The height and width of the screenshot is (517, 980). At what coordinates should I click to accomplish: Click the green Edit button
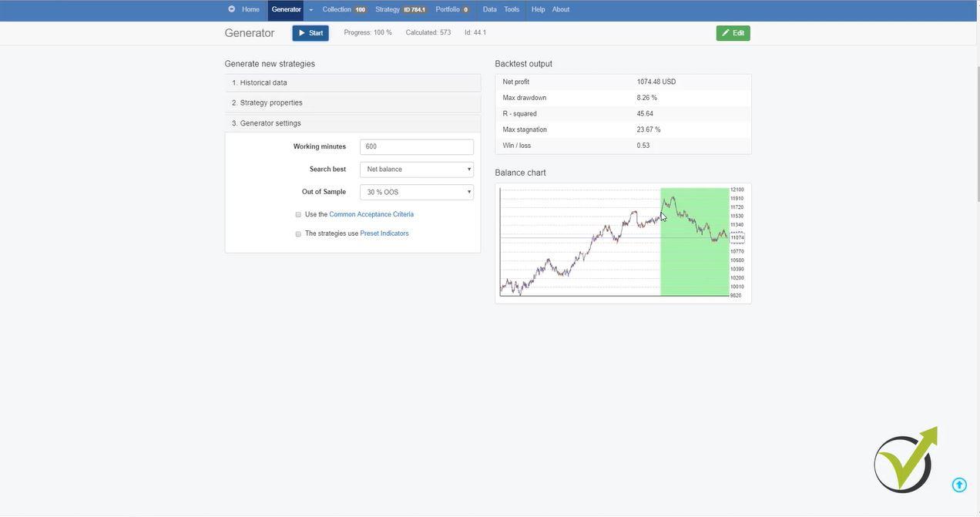(733, 33)
